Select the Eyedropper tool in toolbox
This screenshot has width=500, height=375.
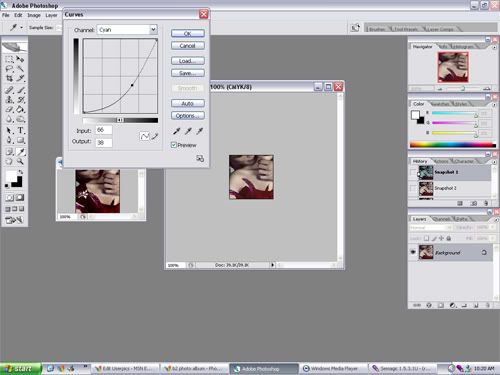pos(20,152)
